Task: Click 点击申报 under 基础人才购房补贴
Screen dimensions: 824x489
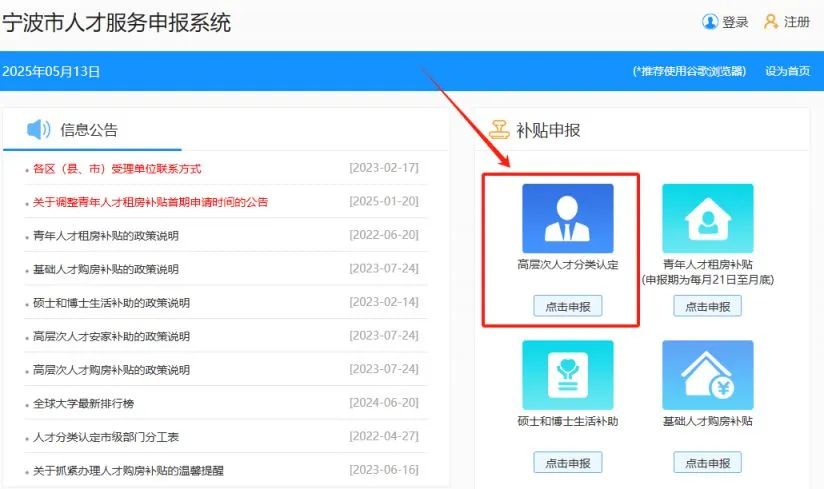Action: point(707,463)
